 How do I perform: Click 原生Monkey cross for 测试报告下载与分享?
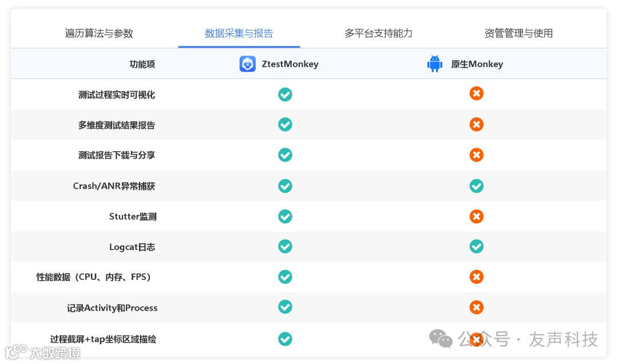(477, 155)
